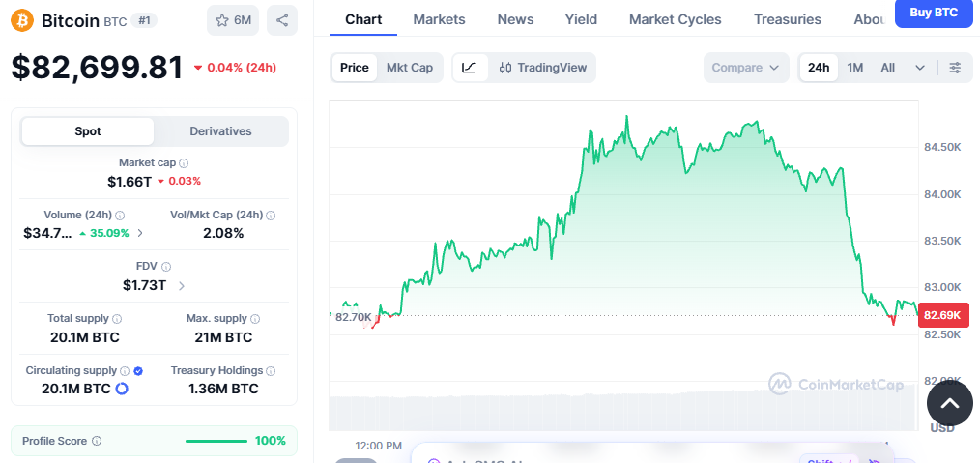Click circulating supply progress ring icon
Screen dimensions: 980x463
coord(122,389)
